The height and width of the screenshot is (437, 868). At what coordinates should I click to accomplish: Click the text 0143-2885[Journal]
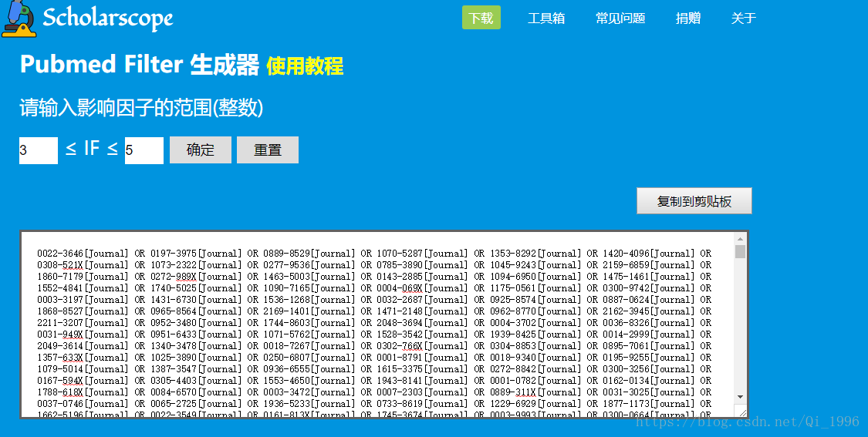pos(422,277)
